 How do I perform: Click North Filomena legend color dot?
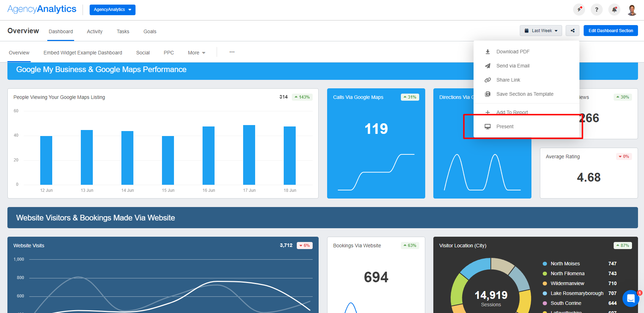(x=545, y=273)
